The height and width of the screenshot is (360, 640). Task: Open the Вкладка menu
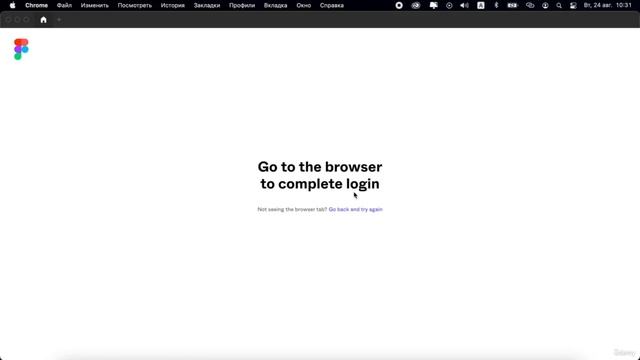pyautogui.click(x=276, y=5)
